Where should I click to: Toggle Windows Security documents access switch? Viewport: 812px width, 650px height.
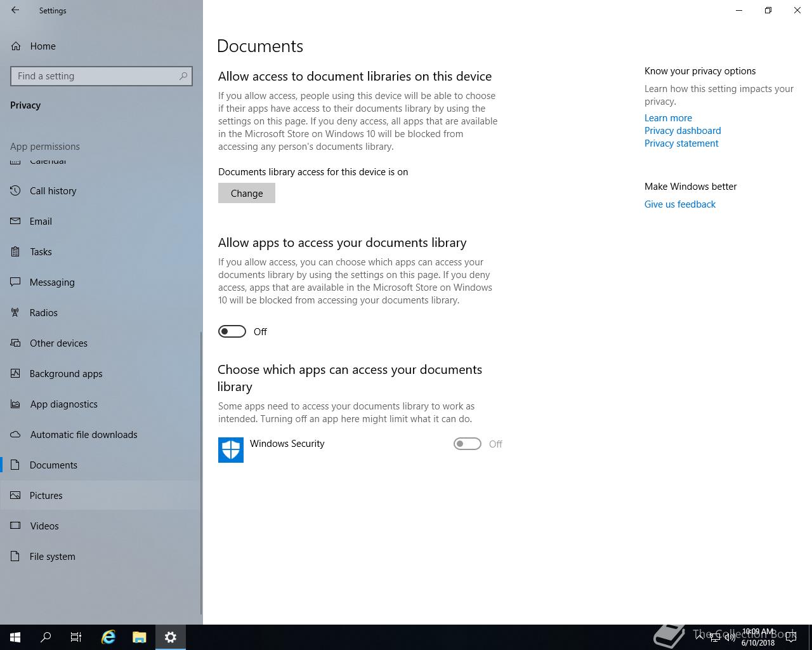468,444
